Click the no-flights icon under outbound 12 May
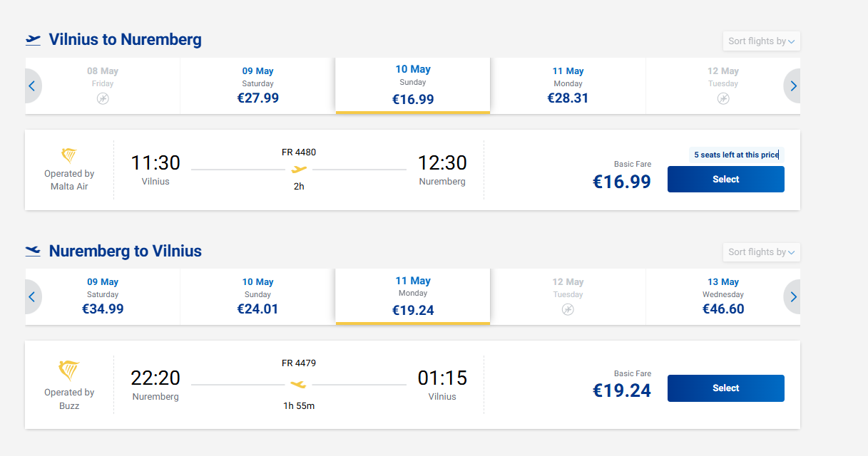The width and height of the screenshot is (868, 456). pyautogui.click(x=723, y=98)
